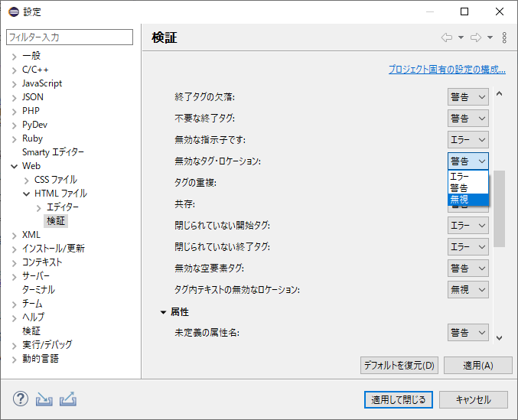The width and height of the screenshot is (518, 420).
Task: Open 終了タグの欠落 severity dropdown
Action: [x=468, y=96]
